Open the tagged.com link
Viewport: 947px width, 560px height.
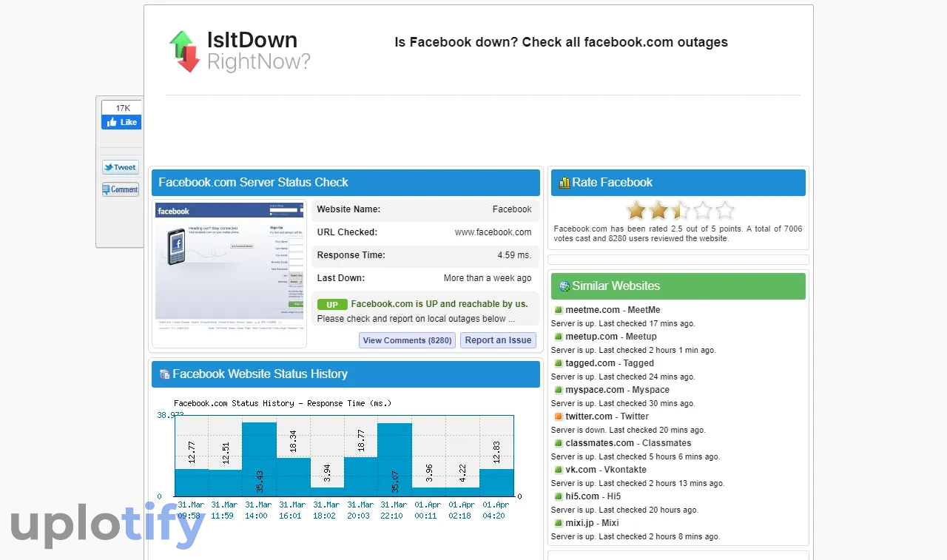tap(590, 363)
